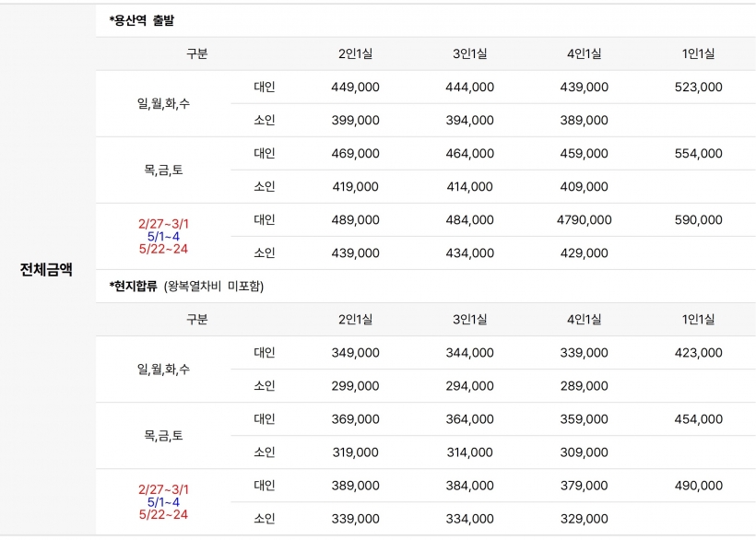756x540 pixels.
Task: Click the 554,000 price cell
Action: click(698, 154)
